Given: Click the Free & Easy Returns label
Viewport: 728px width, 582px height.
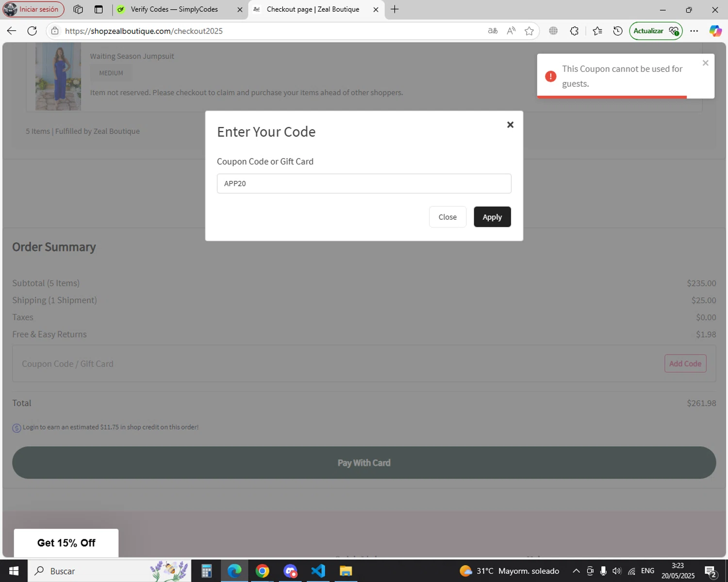Looking at the screenshot, I should click(50, 334).
